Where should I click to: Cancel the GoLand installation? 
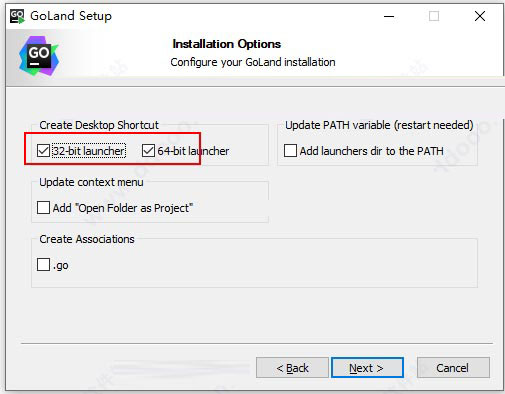tap(453, 368)
